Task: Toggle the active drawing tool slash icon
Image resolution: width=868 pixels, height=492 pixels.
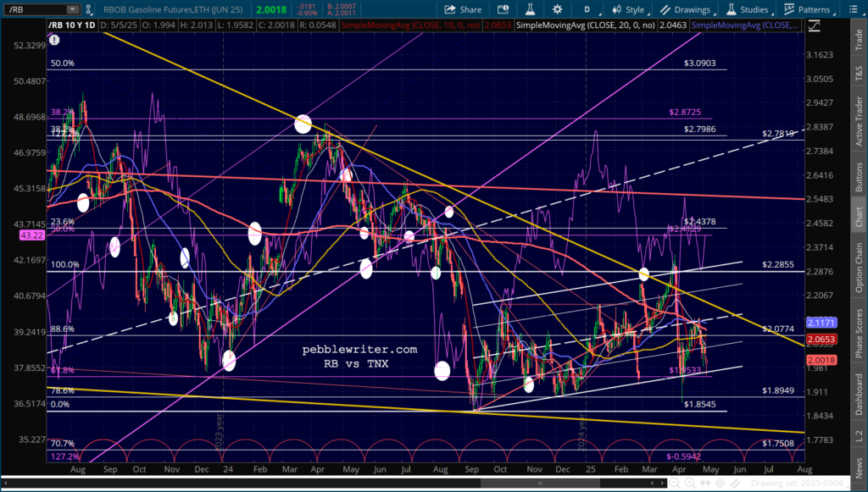Action: (x=735, y=484)
